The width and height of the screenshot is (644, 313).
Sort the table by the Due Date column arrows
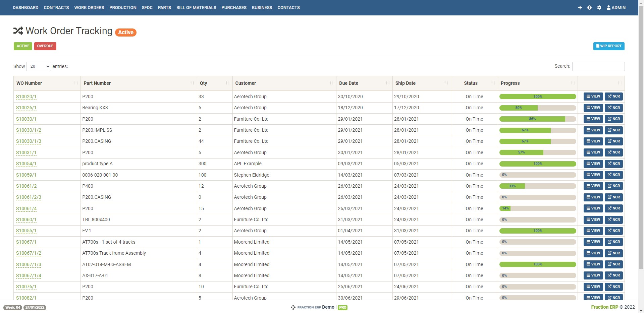point(387,83)
